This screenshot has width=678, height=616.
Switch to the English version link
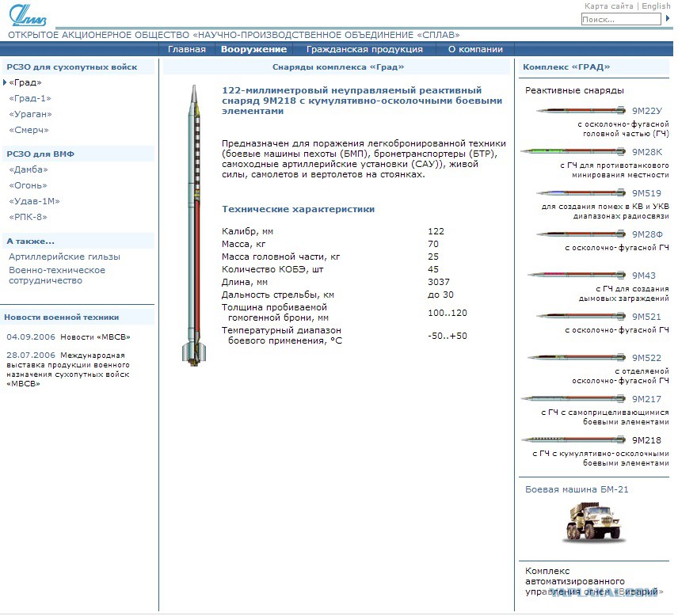point(656,6)
